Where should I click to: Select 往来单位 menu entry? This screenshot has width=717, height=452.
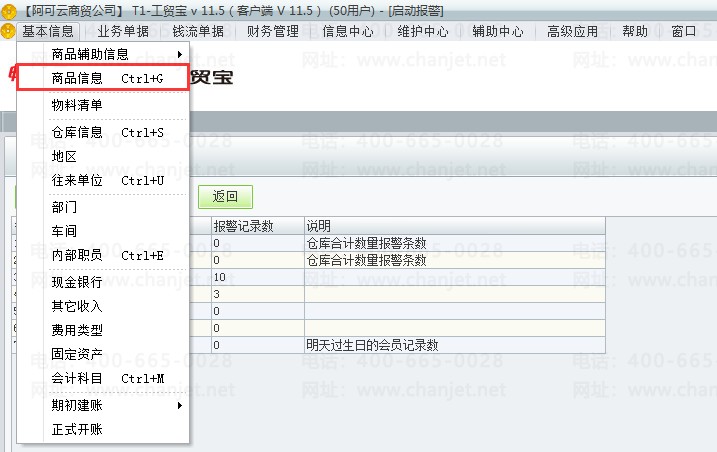click(x=103, y=180)
